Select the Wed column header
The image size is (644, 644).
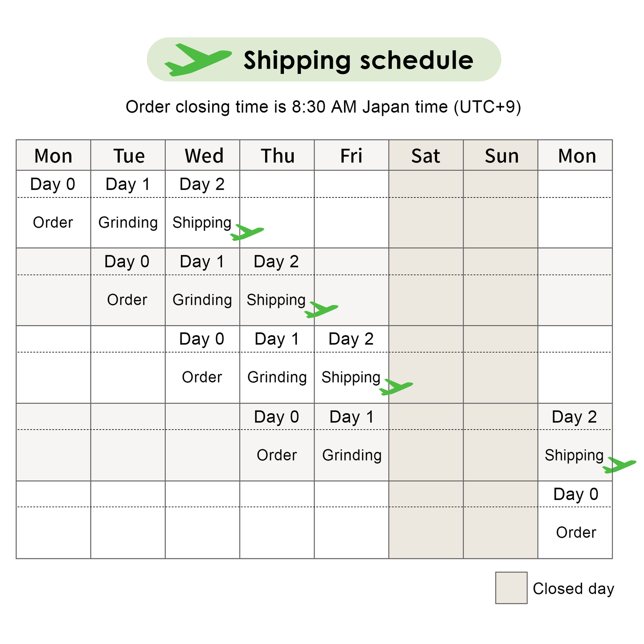(x=204, y=156)
